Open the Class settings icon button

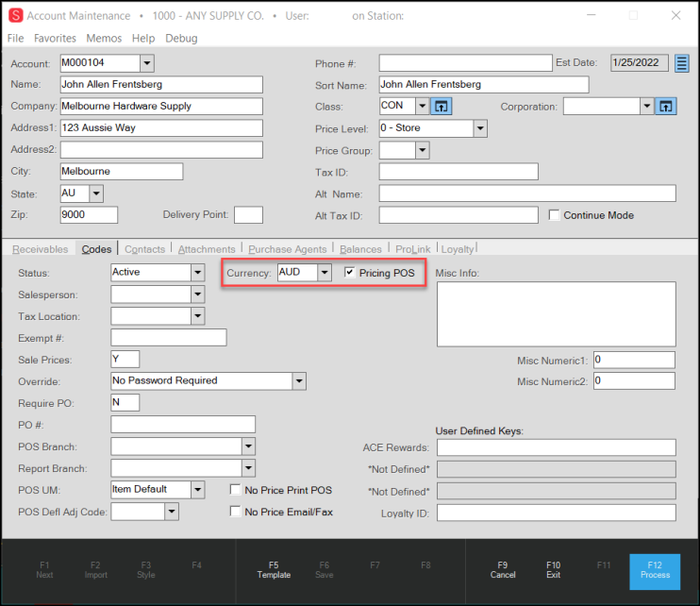coord(442,107)
